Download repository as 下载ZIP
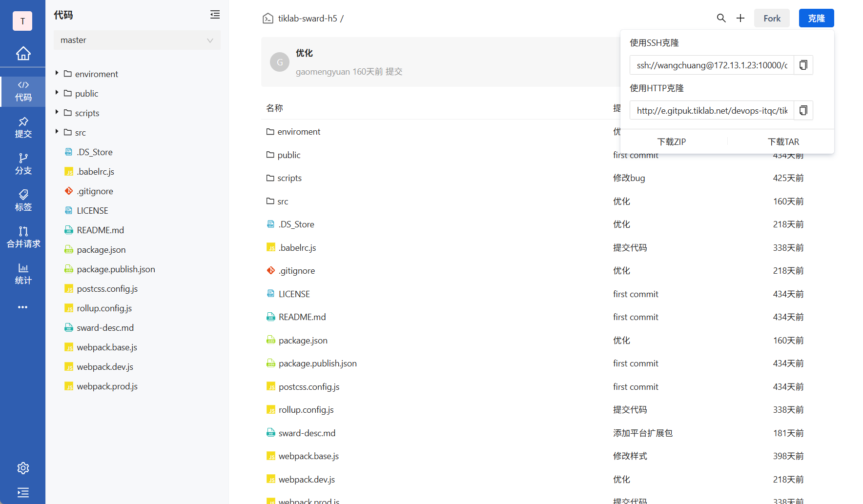 672,141
